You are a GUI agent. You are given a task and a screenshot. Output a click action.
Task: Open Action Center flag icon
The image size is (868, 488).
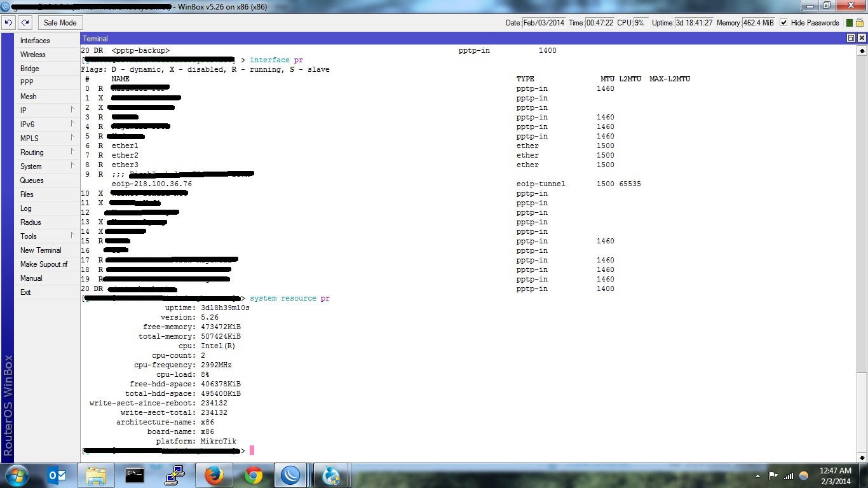pos(773,475)
